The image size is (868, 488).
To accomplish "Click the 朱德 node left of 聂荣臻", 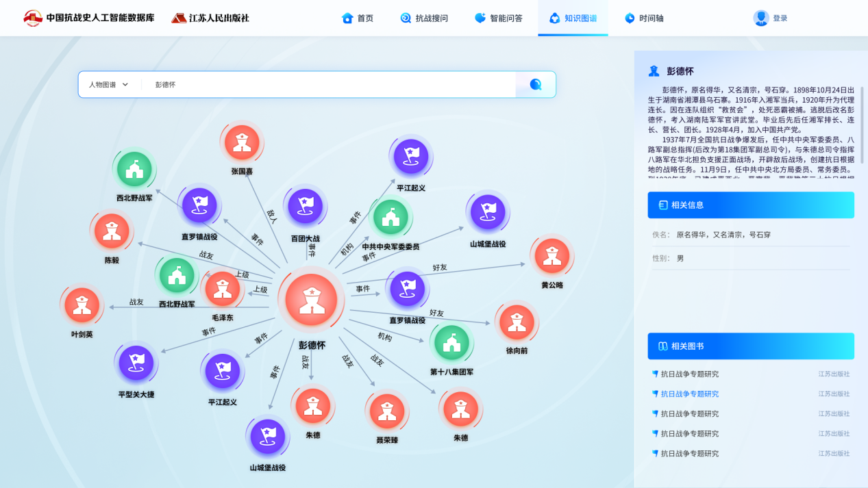I will 313,405.
